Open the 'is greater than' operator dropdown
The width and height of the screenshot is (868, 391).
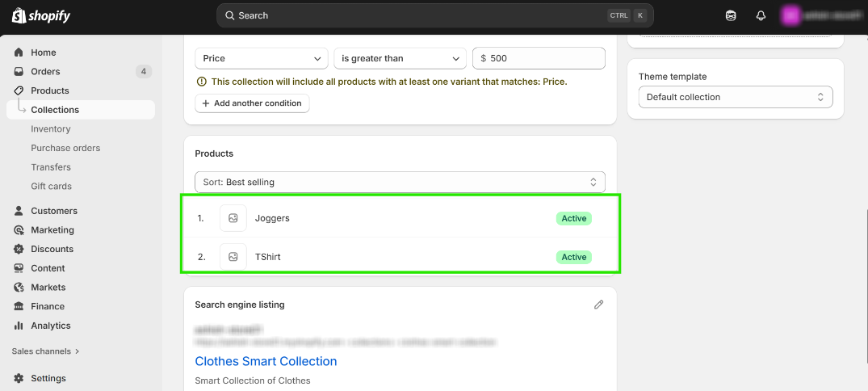(400, 58)
